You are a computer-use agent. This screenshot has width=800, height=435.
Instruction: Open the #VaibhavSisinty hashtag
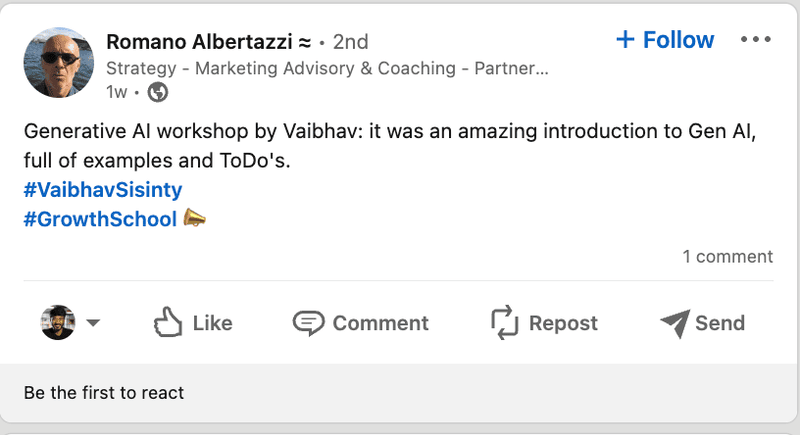[x=102, y=189]
